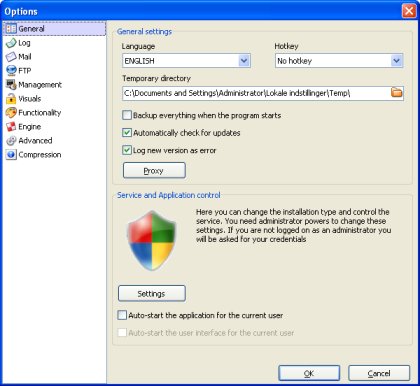Open the Hotkey dropdown arrow
This screenshot has width=420, height=386.
pos(396,61)
